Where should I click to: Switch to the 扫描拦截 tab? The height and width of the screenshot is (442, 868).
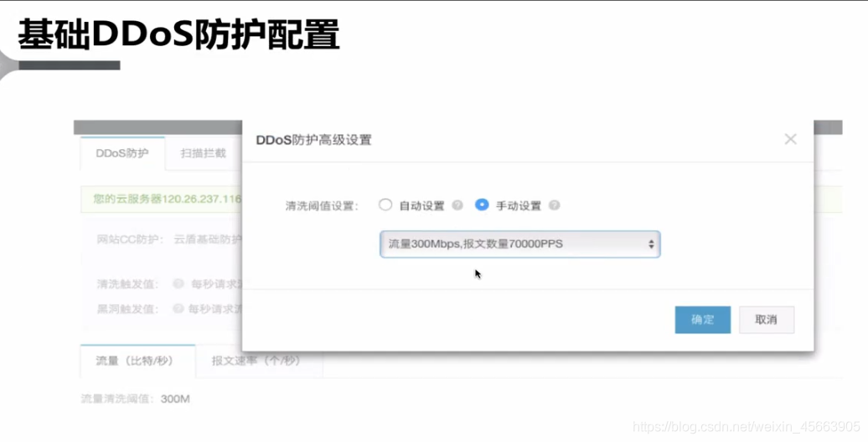tap(203, 153)
